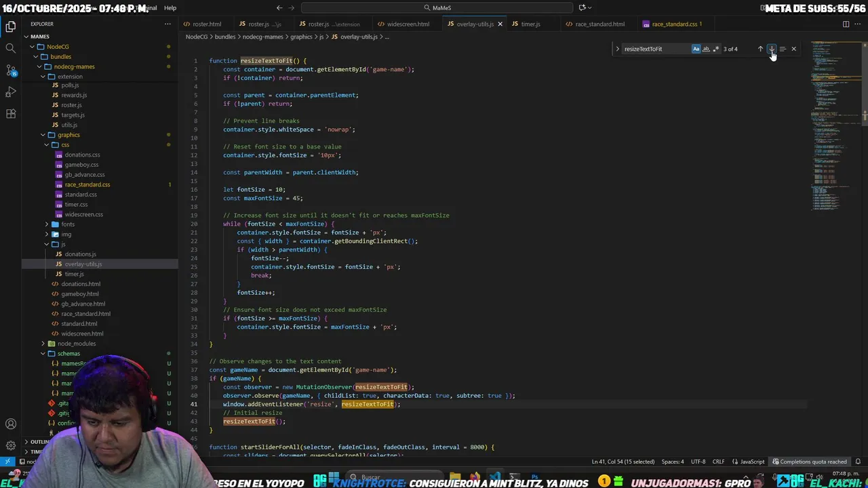Go forward using the title bar arrow
Viewport: 868px width, 488px height.
pos(292,7)
